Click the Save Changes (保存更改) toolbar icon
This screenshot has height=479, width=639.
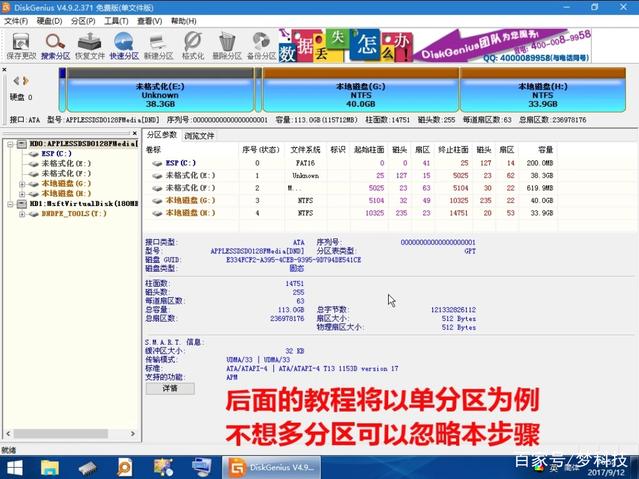coord(21,46)
